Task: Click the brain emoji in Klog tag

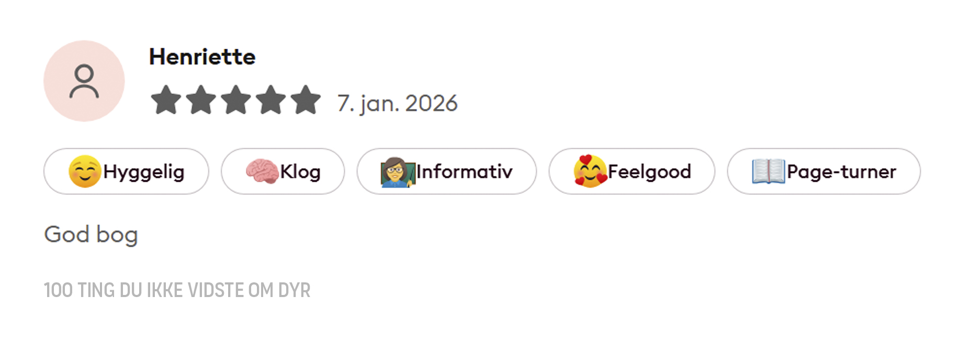Action: point(262,171)
